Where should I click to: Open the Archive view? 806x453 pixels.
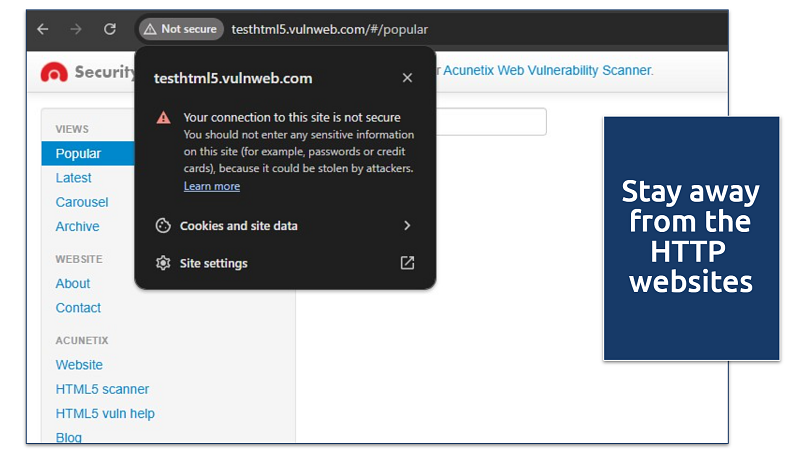point(77,226)
